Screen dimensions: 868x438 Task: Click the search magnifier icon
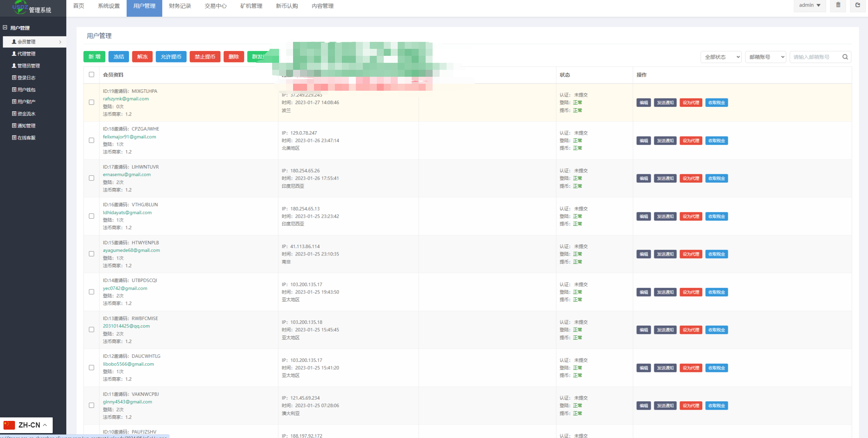click(x=845, y=57)
